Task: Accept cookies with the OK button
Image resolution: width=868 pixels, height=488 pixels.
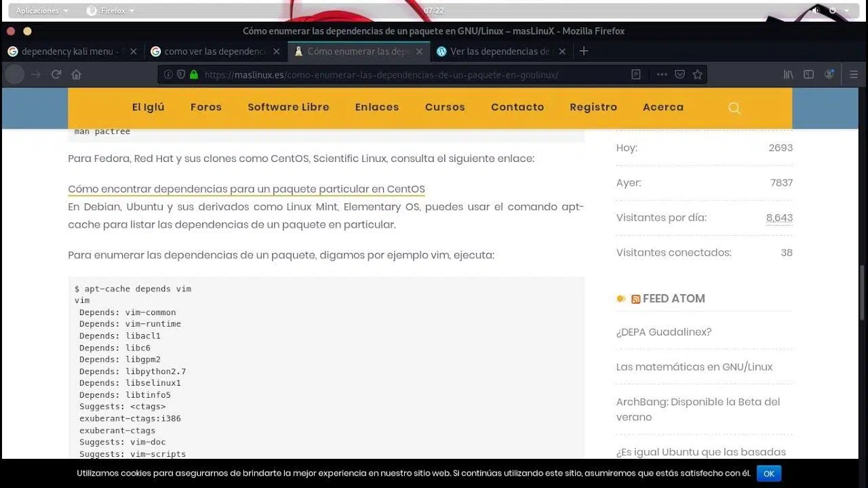Action: click(x=769, y=474)
